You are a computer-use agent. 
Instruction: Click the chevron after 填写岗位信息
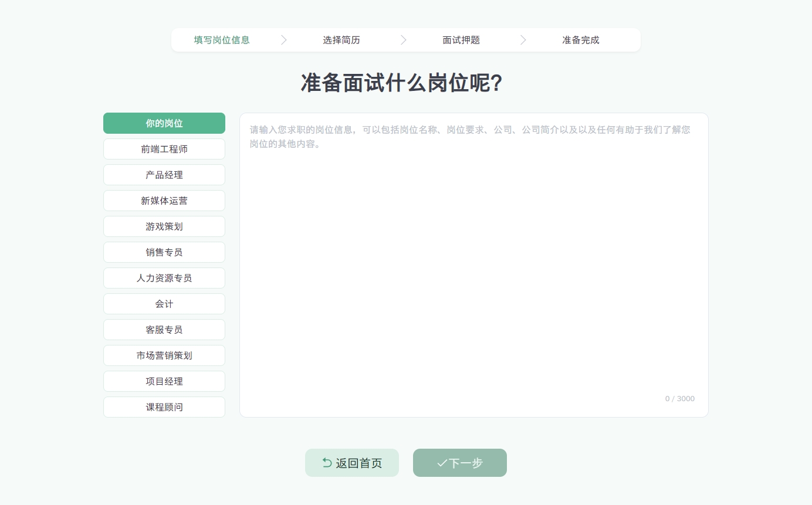pos(284,40)
